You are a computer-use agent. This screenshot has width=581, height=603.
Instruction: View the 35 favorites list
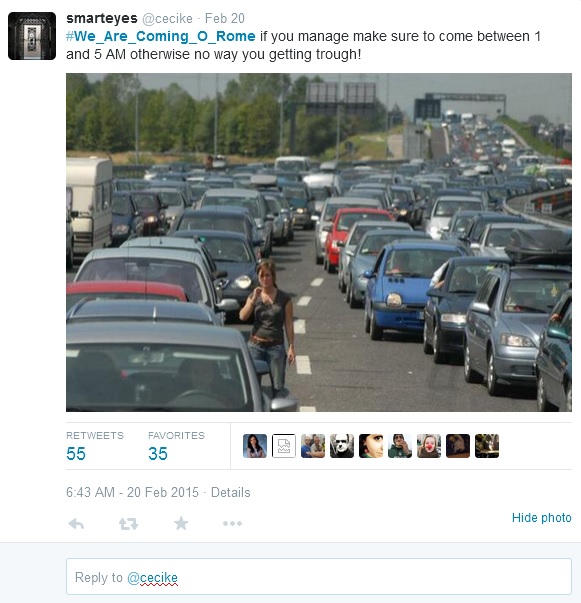[x=158, y=454]
